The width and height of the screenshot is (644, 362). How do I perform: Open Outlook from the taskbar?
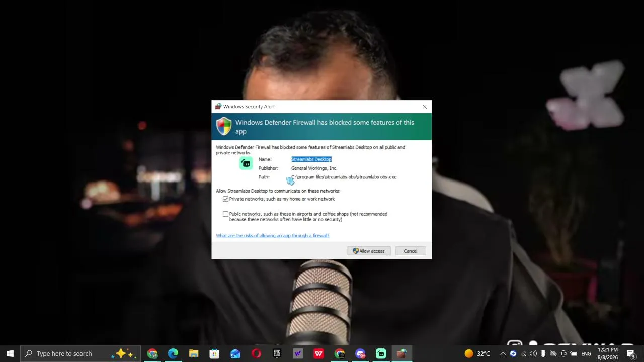(x=235, y=353)
